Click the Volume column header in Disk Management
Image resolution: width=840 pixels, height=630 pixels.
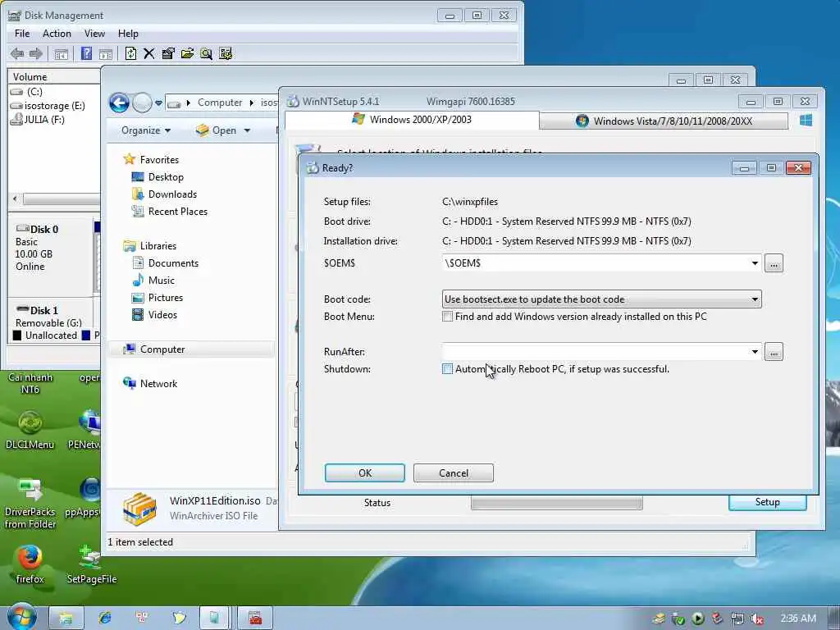[x=53, y=76]
